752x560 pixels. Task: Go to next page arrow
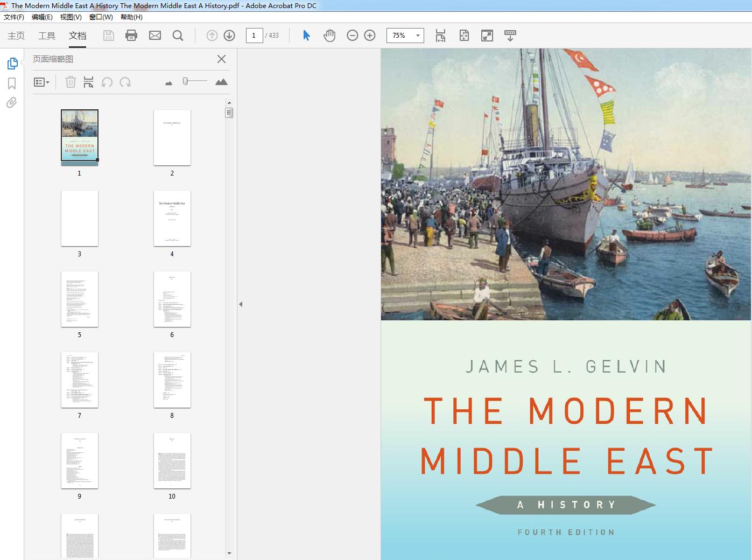coord(229,36)
